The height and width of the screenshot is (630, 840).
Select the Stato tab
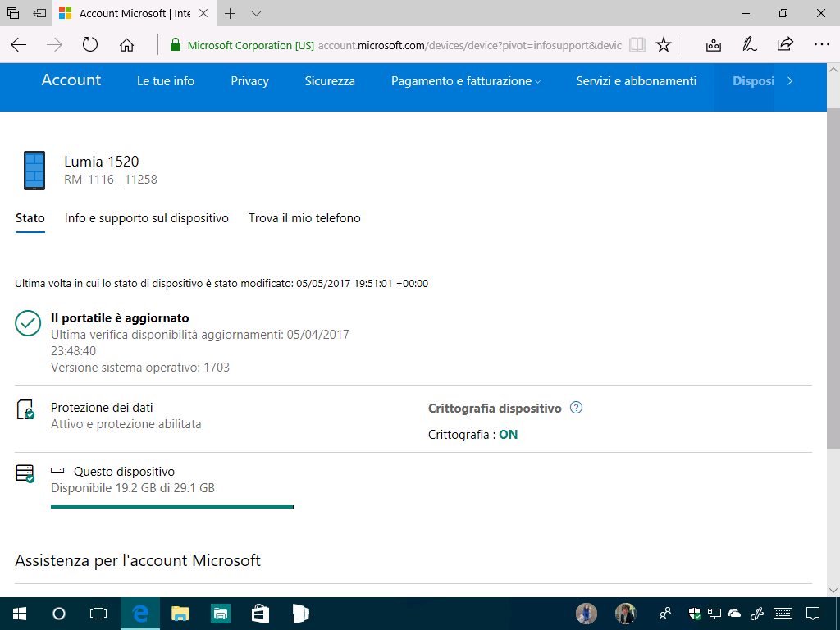(30, 218)
